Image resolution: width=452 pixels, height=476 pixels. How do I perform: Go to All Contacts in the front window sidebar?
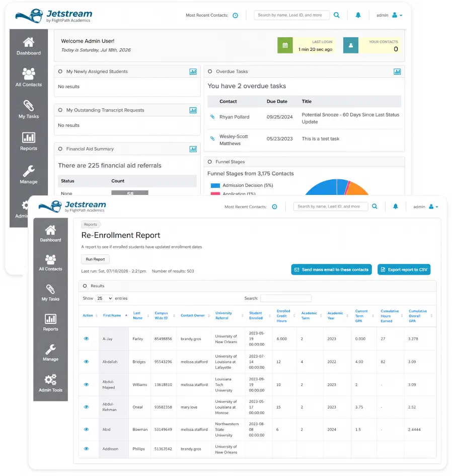tap(50, 263)
